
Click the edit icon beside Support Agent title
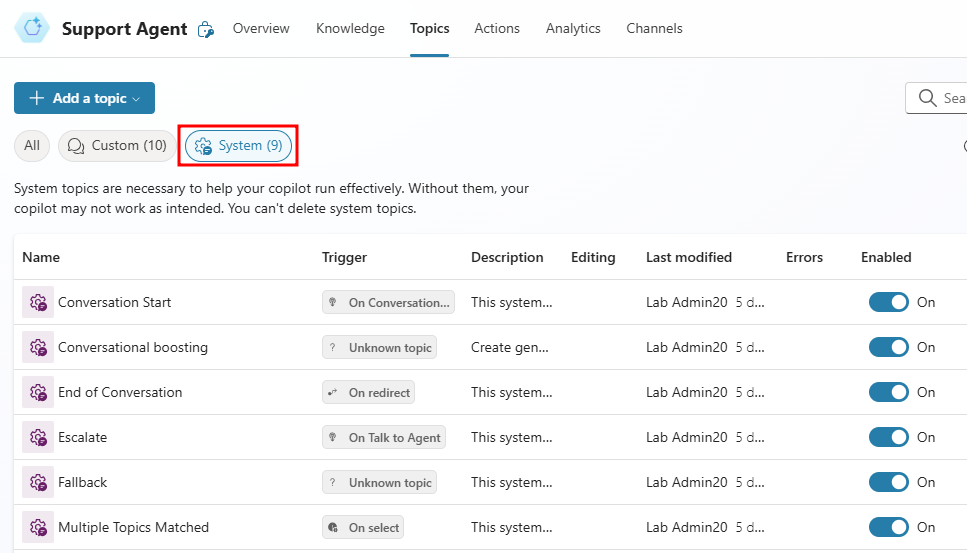click(x=206, y=30)
